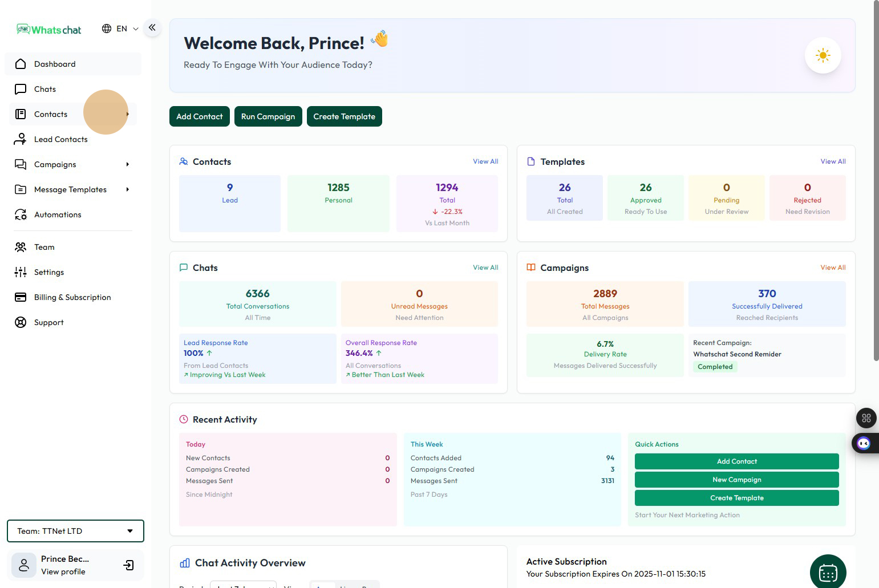Open the chatbot assistant floating icon

pos(864,443)
